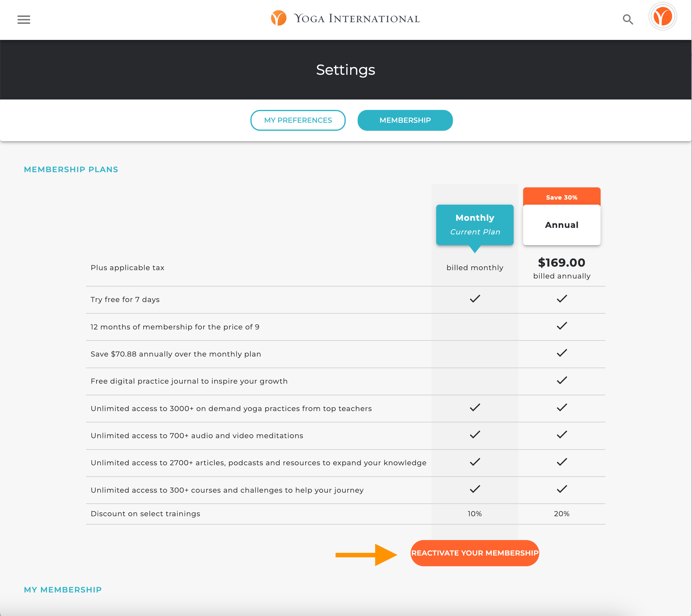Open the profile avatar menu

662,17
